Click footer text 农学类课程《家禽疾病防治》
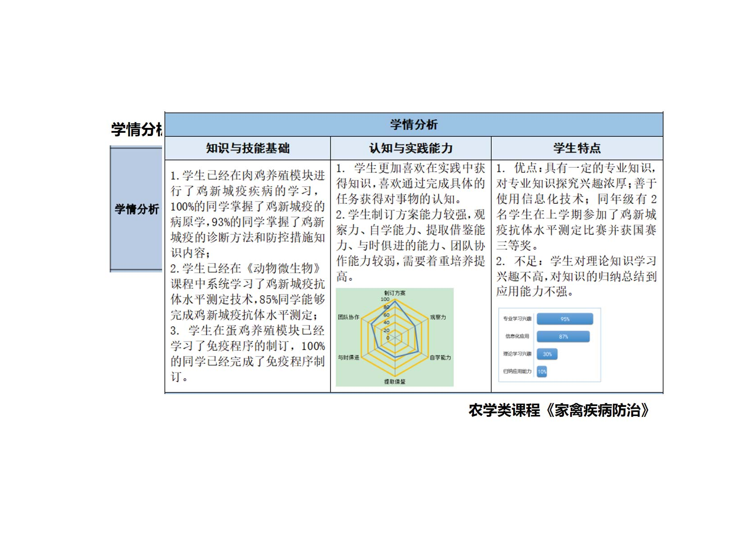This screenshot has width=756, height=534. click(559, 410)
